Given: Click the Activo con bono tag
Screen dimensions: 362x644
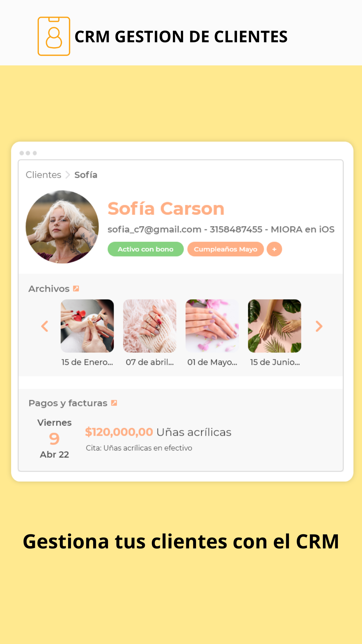Looking at the screenshot, I should (x=145, y=249).
